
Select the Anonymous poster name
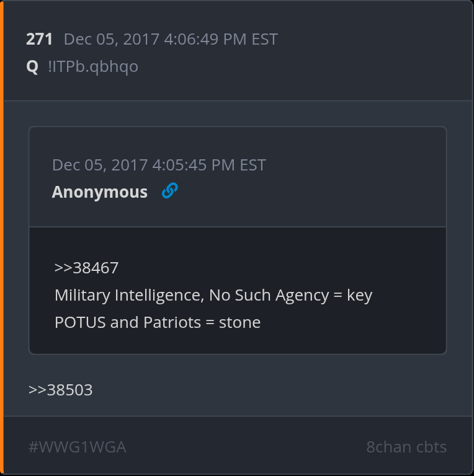pyautogui.click(x=99, y=192)
